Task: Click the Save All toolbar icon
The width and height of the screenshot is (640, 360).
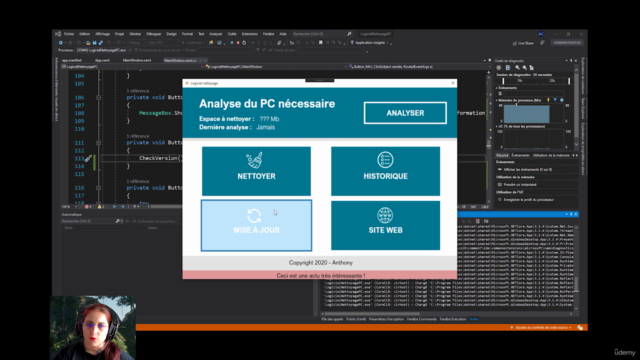Action: (100, 42)
